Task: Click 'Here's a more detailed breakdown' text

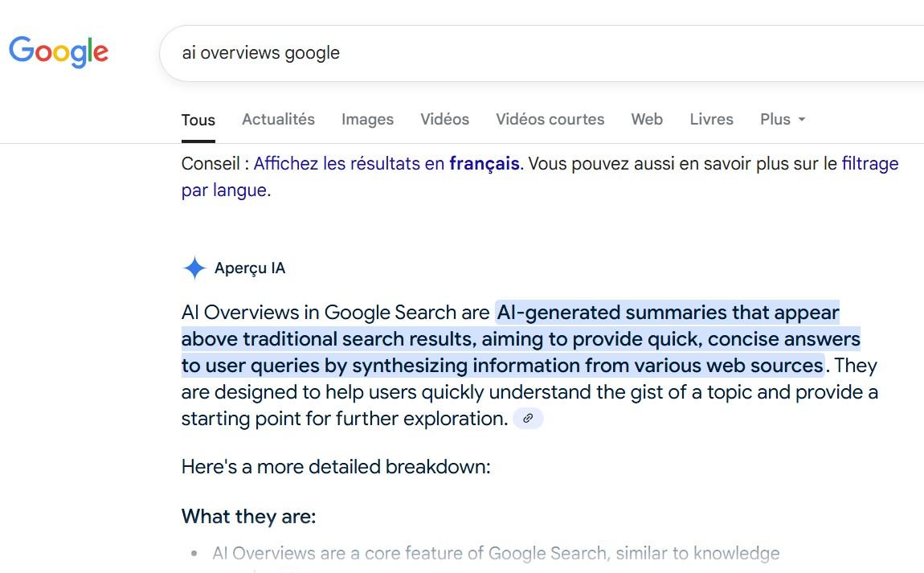Action: point(336,467)
